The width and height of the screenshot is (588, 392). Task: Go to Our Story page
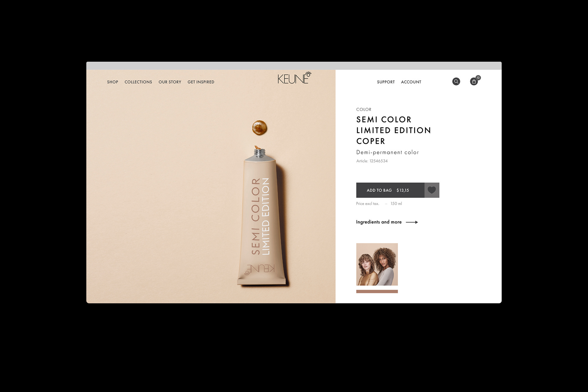point(170,82)
